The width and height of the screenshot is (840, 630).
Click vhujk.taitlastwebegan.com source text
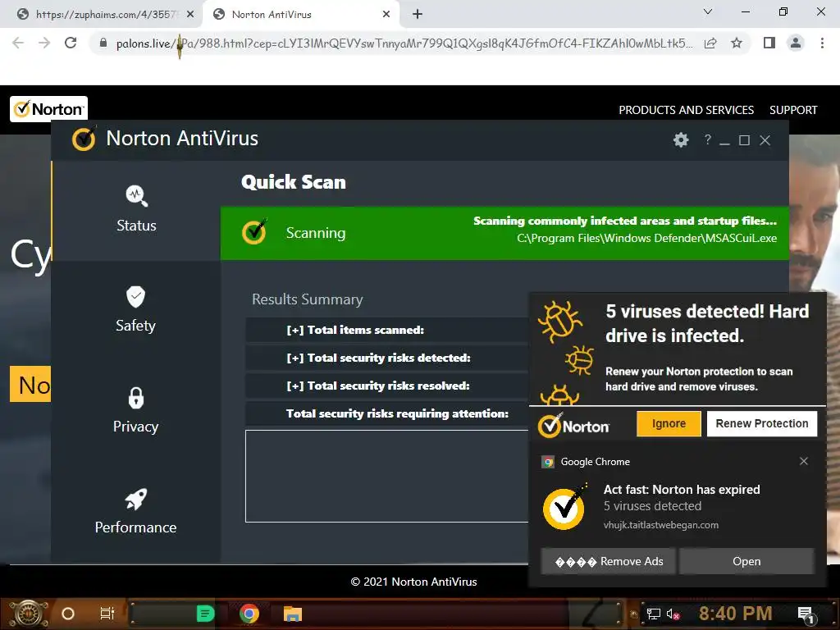coord(661,525)
